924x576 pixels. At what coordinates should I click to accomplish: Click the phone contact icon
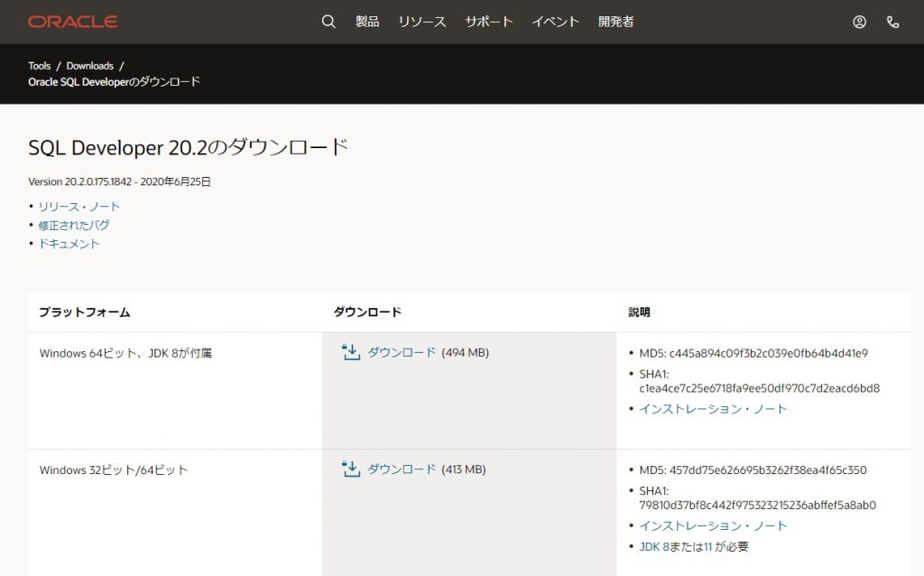(892, 22)
